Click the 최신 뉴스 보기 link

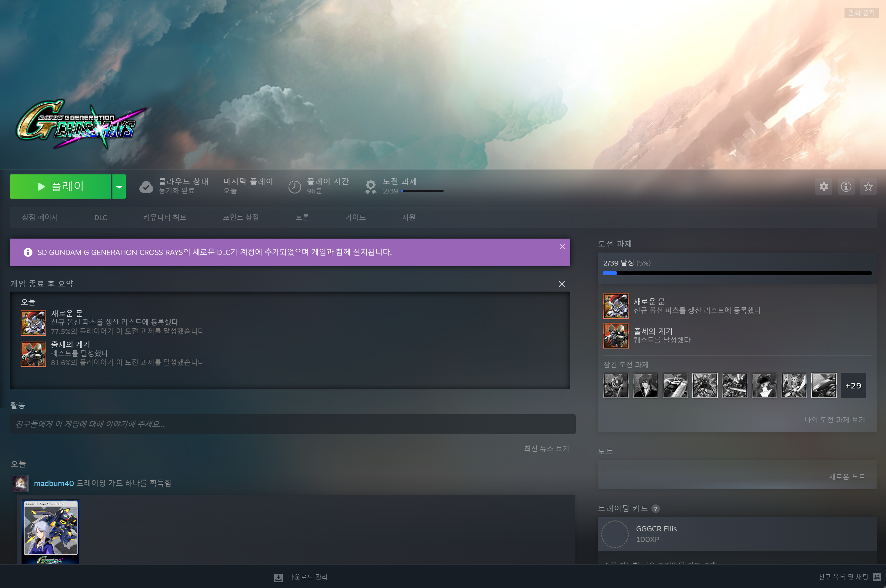coord(546,448)
